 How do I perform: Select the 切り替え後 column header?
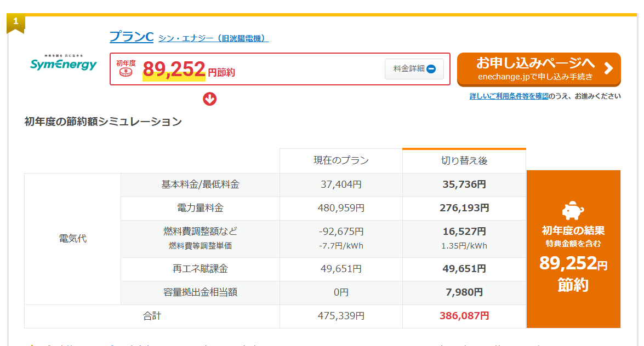click(x=464, y=160)
